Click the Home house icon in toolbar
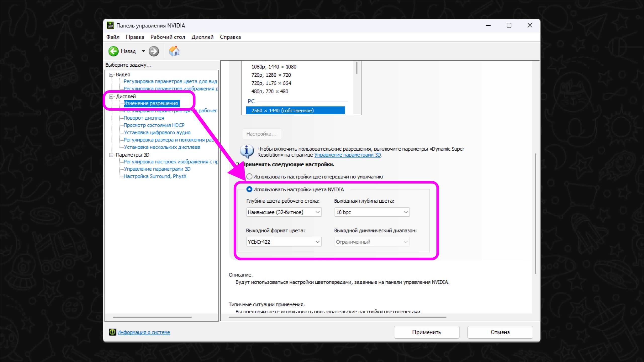This screenshot has height=362, width=644. pyautogui.click(x=174, y=51)
